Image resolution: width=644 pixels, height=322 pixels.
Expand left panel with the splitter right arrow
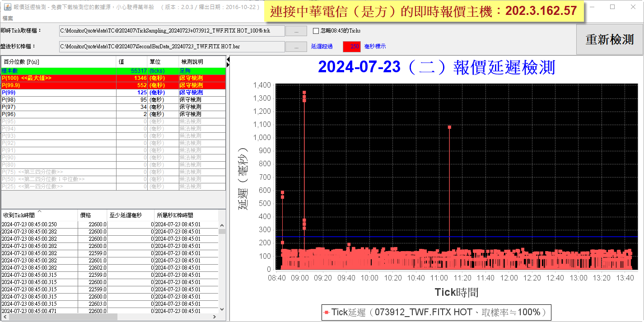coord(228,65)
